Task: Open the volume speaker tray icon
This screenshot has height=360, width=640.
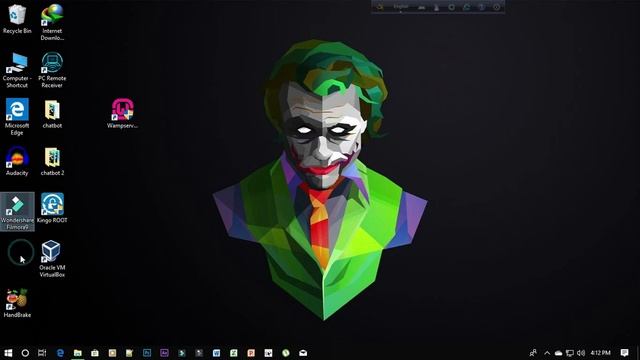Action: pos(581,353)
